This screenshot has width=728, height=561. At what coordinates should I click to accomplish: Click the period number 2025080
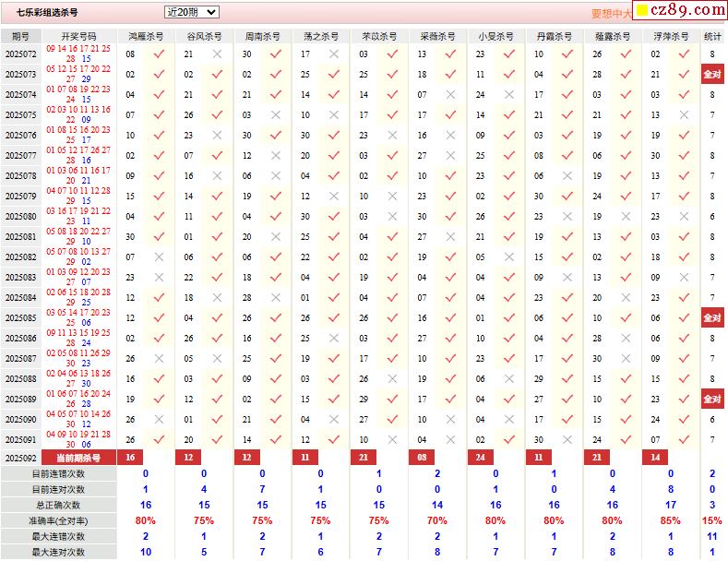(20, 217)
